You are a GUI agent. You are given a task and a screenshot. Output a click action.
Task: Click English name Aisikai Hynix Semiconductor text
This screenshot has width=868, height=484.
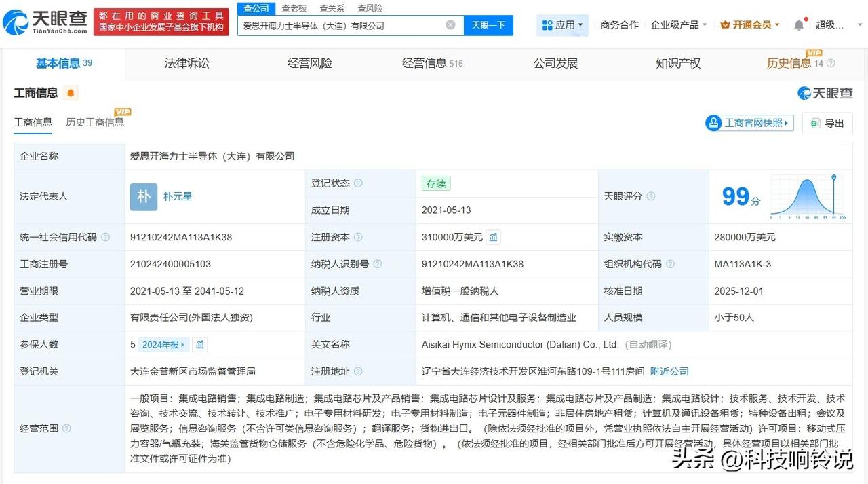click(520, 344)
